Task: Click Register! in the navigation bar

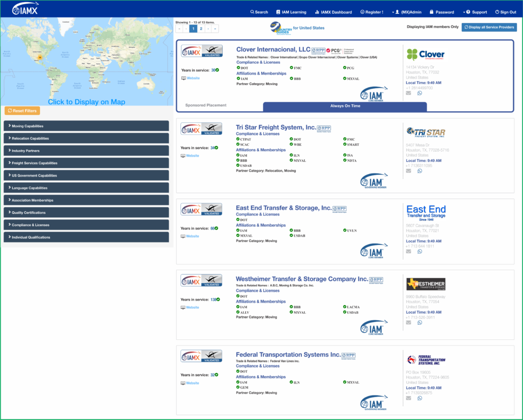Action: click(372, 12)
